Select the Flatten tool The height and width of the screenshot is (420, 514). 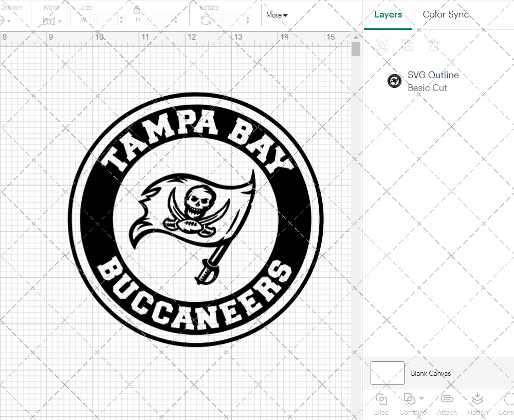pos(477,400)
